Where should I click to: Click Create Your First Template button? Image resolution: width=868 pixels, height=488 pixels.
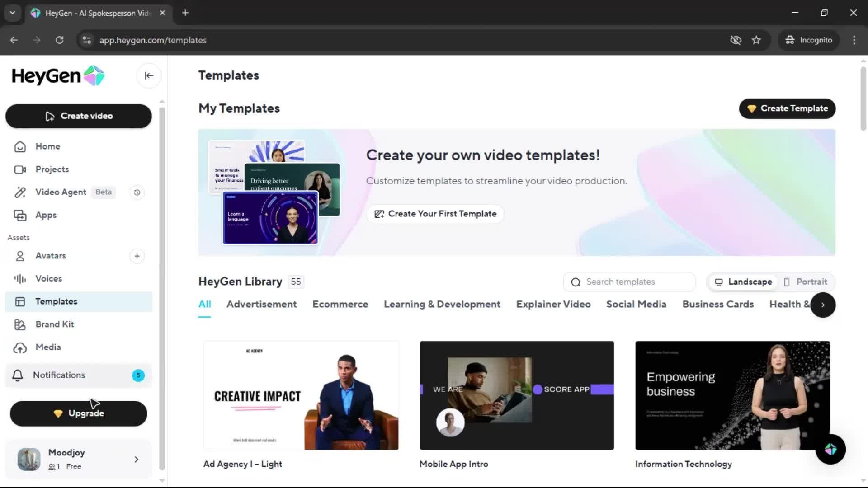[x=435, y=214]
